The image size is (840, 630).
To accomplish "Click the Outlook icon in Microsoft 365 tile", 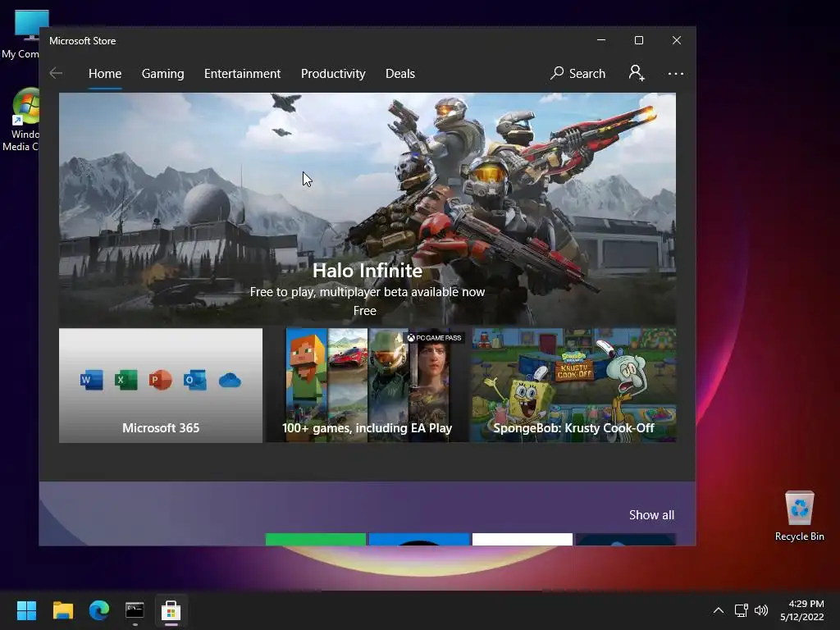I will click(194, 381).
